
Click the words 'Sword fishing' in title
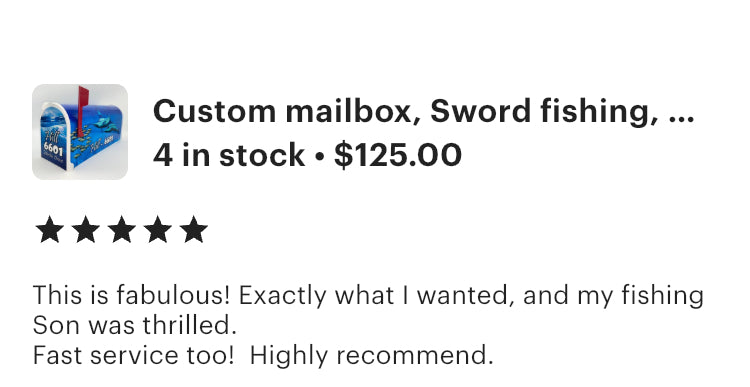[x=544, y=111]
